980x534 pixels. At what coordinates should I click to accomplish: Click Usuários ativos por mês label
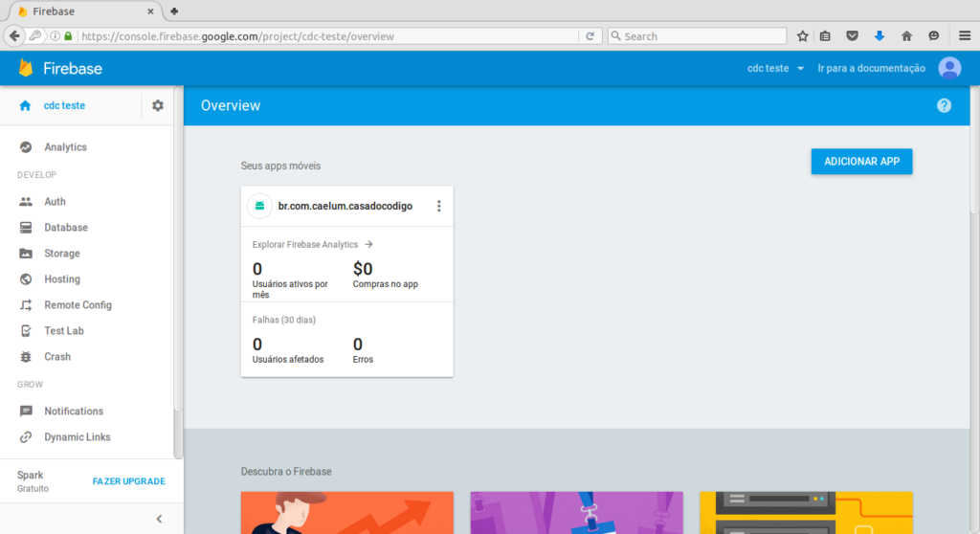pos(290,289)
